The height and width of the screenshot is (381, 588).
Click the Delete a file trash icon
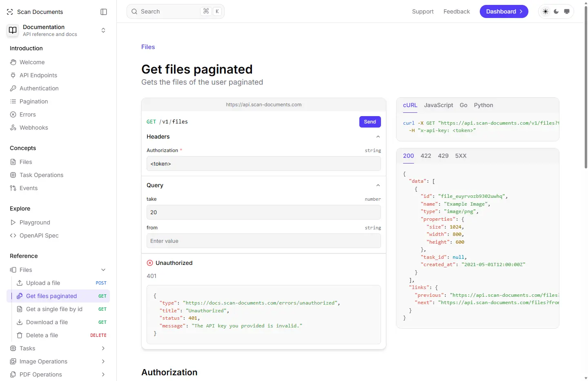click(x=20, y=335)
